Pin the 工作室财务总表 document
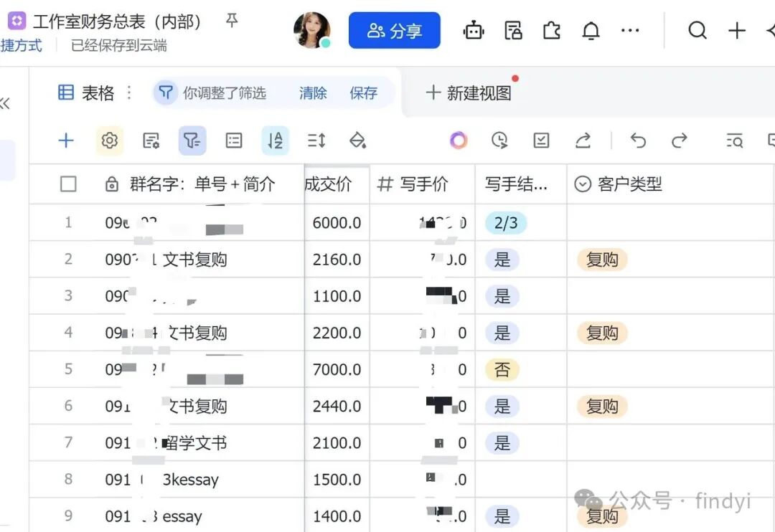The width and height of the screenshot is (775, 532). (x=231, y=21)
